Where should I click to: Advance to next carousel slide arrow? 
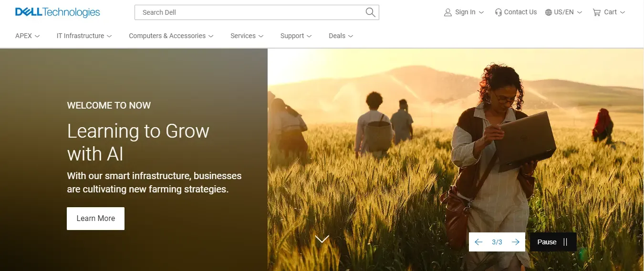[x=515, y=242]
